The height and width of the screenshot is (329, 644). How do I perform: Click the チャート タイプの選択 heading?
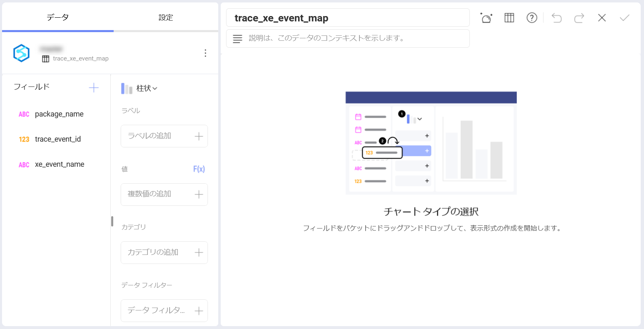pos(431,212)
